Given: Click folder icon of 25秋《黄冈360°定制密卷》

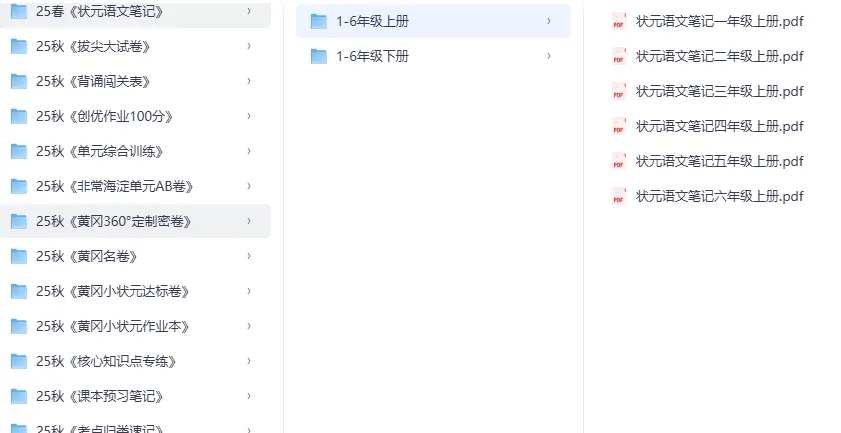Looking at the screenshot, I should click(19, 221).
